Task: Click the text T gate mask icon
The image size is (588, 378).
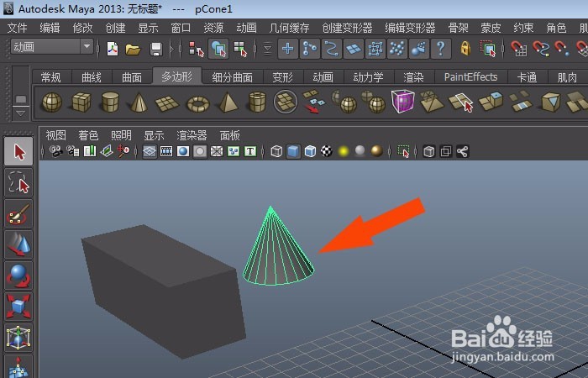Action: click(x=250, y=151)
